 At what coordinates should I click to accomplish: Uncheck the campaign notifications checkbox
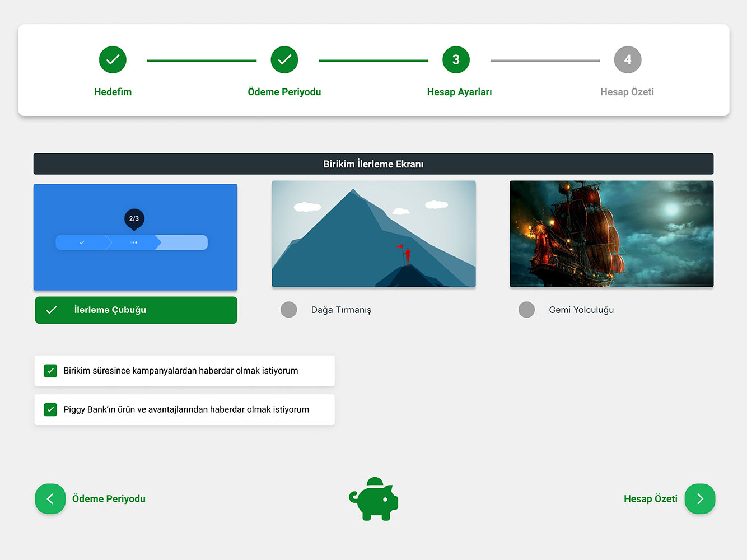tap(50, 371)
